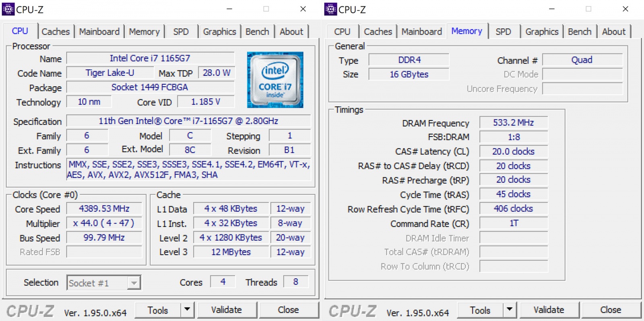Click the L1 Inst. value '4 x 32 KBytes'
The image size is (644, 321).
pyautogui.click(x=231, y=223)
